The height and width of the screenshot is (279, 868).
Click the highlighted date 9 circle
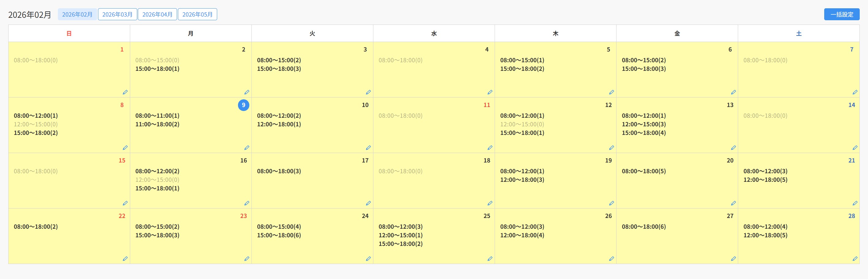[x=243, y=105]
